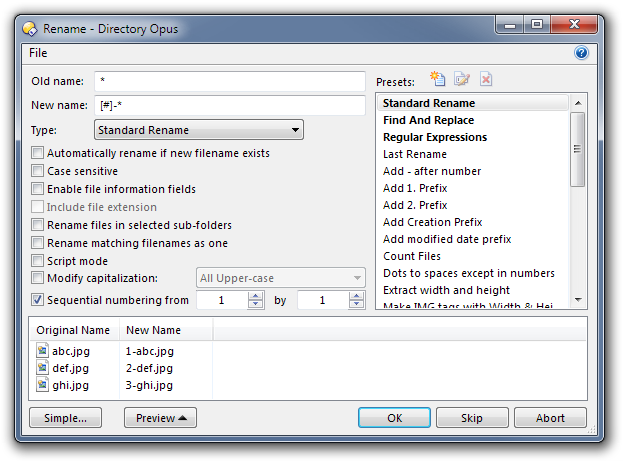
Task: Select new name 2-def.jpg in preview
Action: coord(149,368)
